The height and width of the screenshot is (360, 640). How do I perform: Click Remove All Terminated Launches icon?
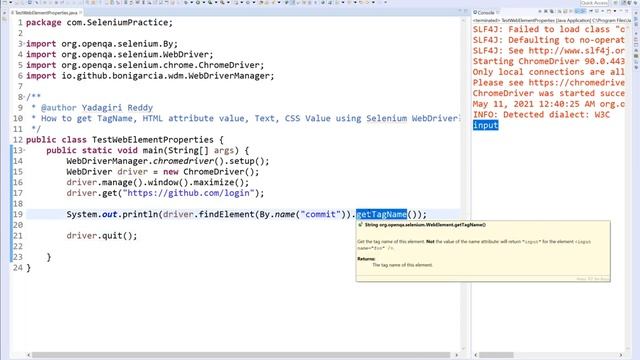[x=551, y=12]
